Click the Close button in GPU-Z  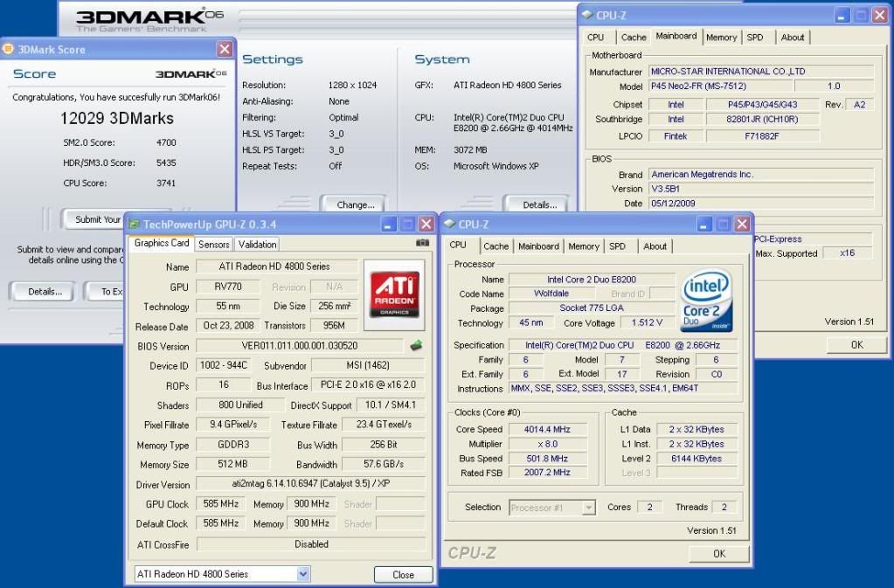point(403,574)
